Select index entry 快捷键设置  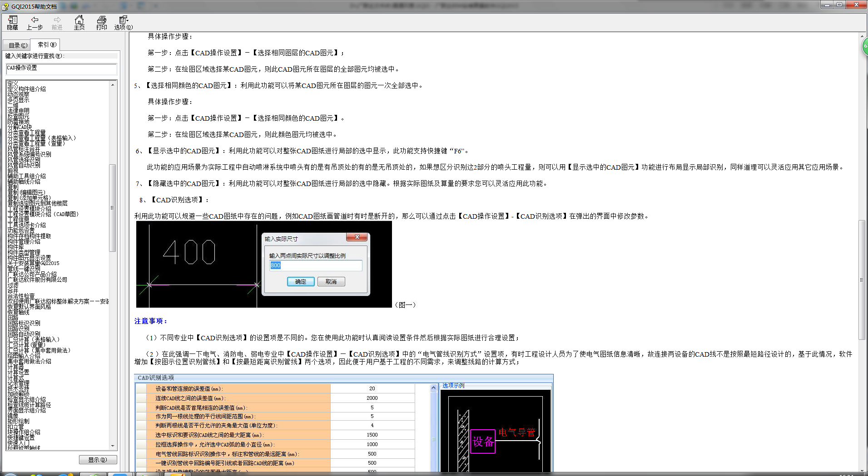coord(21,437)
